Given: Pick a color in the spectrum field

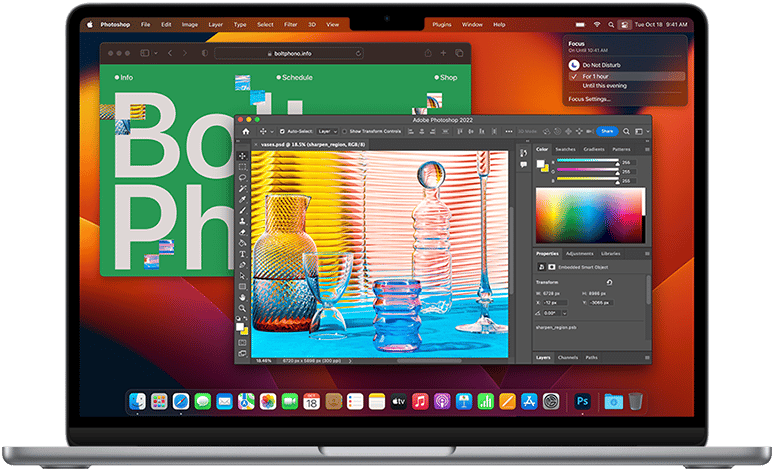Looking at the screenshot, I should tap(590, 215).
